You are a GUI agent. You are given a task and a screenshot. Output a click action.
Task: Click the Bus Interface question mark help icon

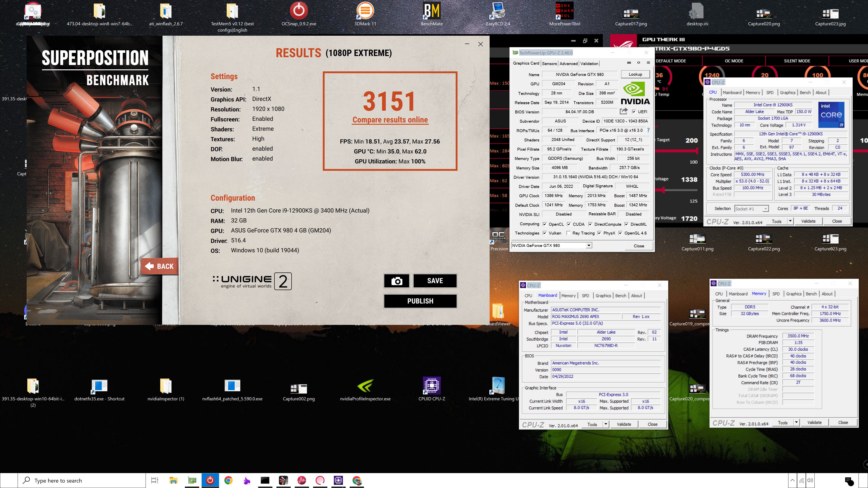coord(648,130)
